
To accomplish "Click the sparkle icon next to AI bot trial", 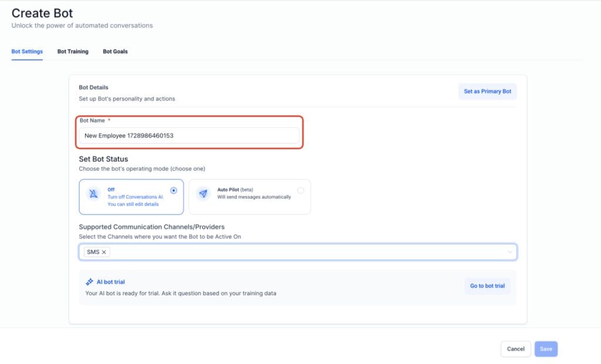I will pyautogui.click(x=90, y=282).
